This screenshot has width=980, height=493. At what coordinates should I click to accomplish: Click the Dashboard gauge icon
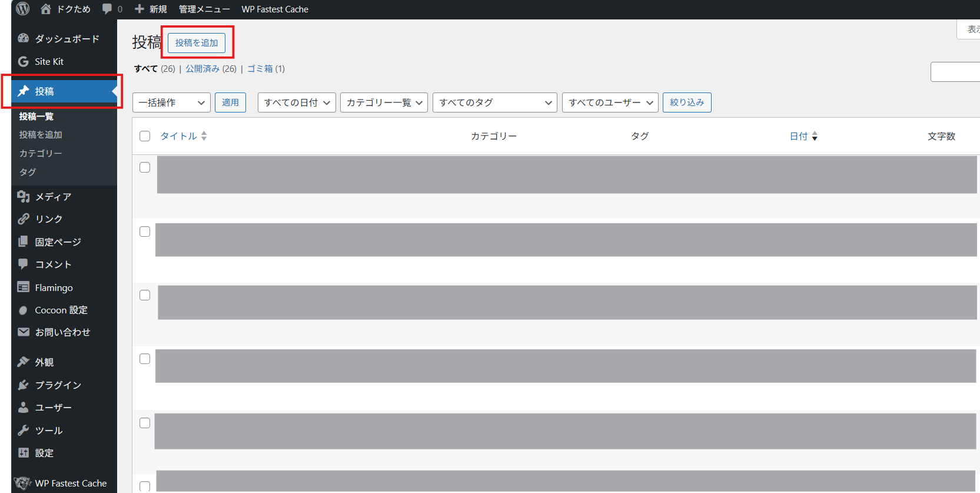(x=24, y=38)
